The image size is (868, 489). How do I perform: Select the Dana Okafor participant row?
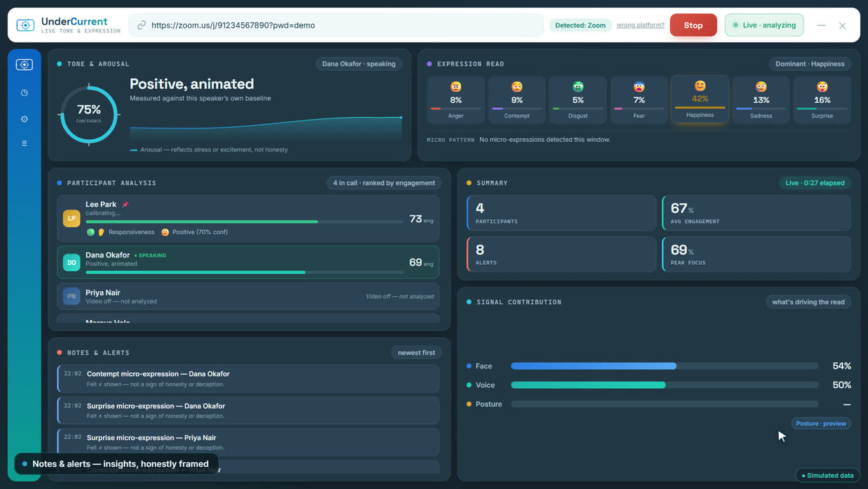pyautogui.click(x=248, y=262)
